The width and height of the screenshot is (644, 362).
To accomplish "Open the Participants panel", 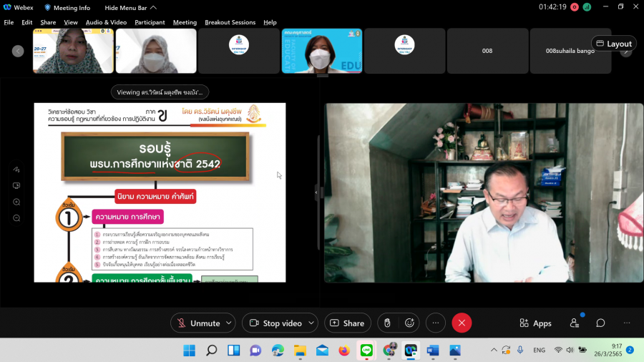I will (x=575, y=323).
